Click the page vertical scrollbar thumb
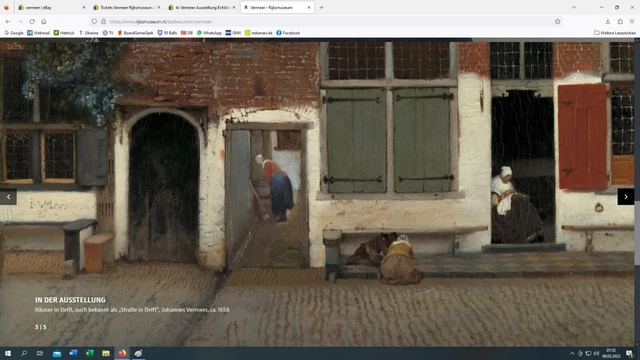Screen dimensions: 640x360 pyautogui.click(x=637, y=233)
